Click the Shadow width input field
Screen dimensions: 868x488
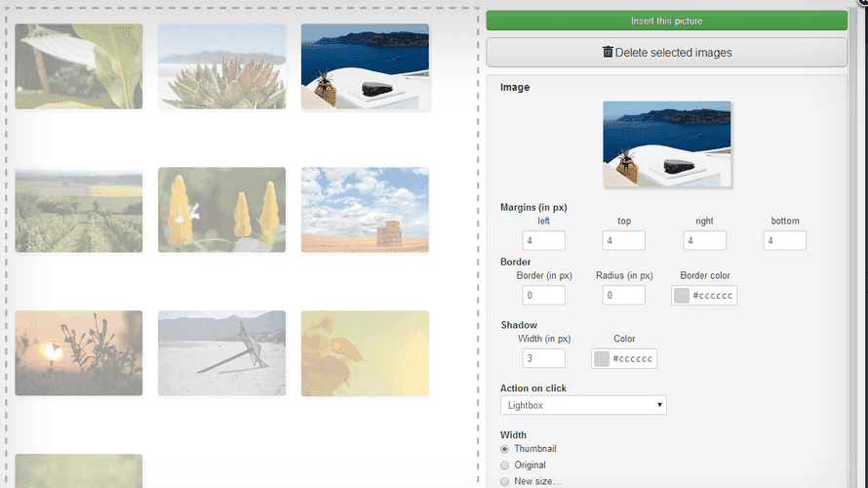point(543,358)
